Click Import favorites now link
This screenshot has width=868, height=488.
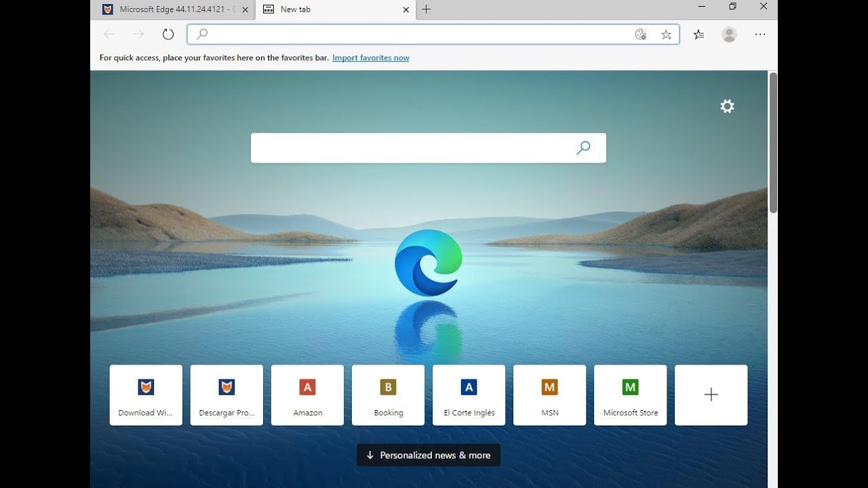pos(371,58)
